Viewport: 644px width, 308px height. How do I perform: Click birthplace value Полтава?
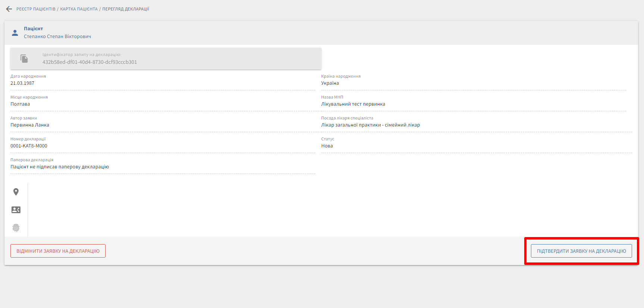20,104
